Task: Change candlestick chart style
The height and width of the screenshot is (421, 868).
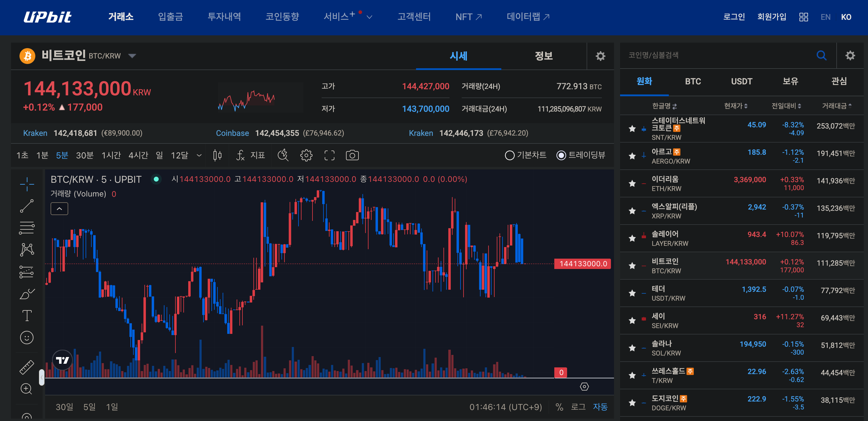Action: click(x=217, y=155)
